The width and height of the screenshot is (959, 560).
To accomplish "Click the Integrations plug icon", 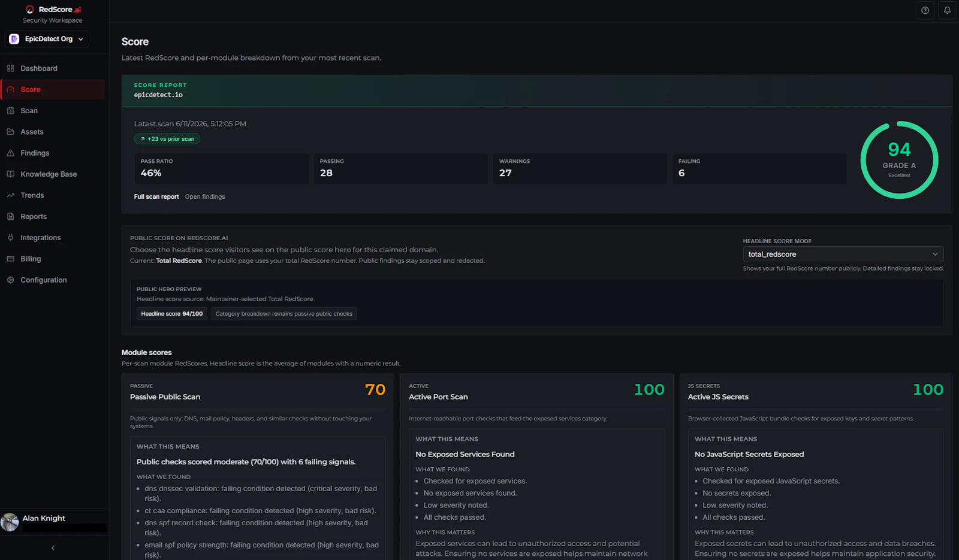I will pos(11,238).
